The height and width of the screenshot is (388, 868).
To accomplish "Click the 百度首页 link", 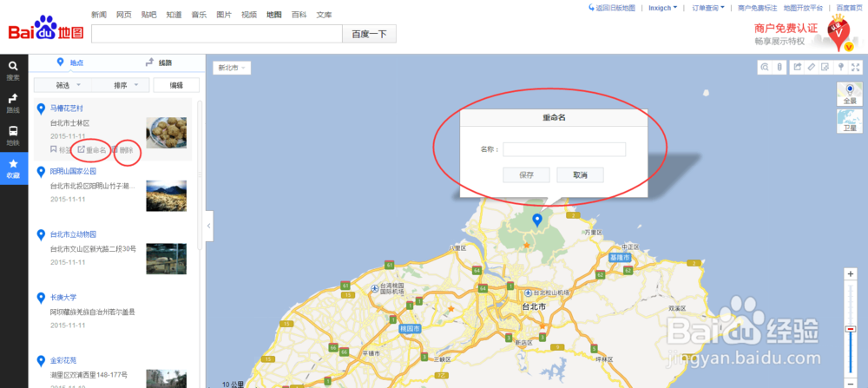I will (x=848, y=8).
